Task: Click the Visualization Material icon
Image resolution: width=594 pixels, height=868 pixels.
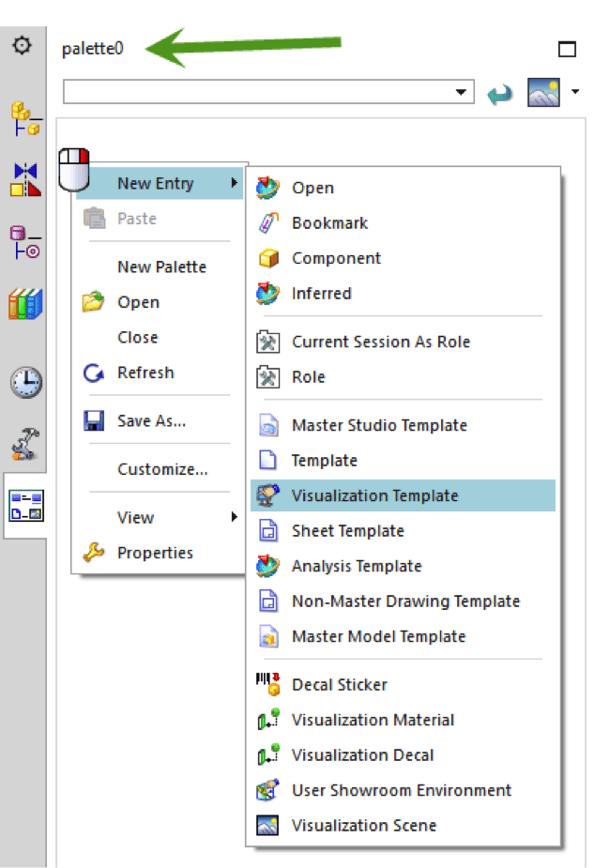Action: click(x=268, y=720)
